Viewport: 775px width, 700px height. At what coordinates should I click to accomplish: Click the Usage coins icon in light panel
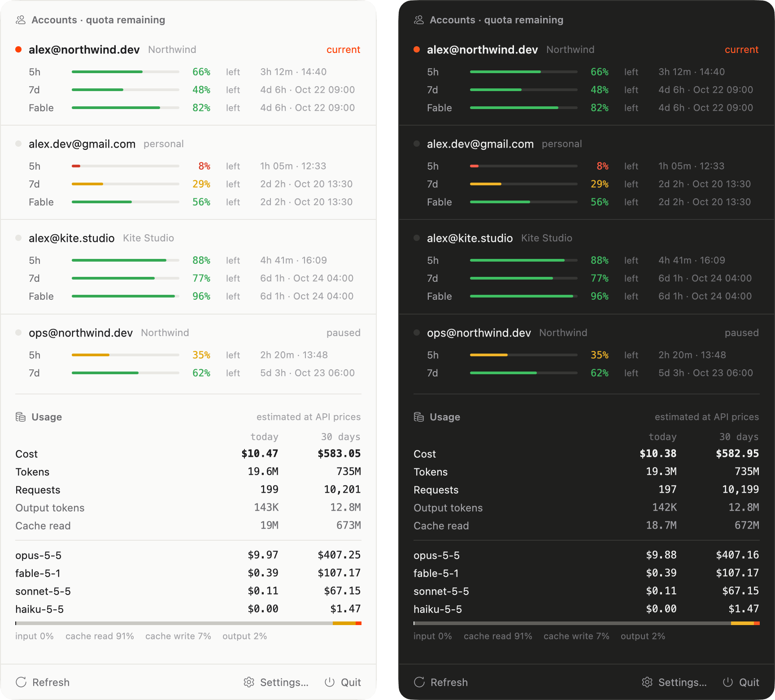point(21,417)
